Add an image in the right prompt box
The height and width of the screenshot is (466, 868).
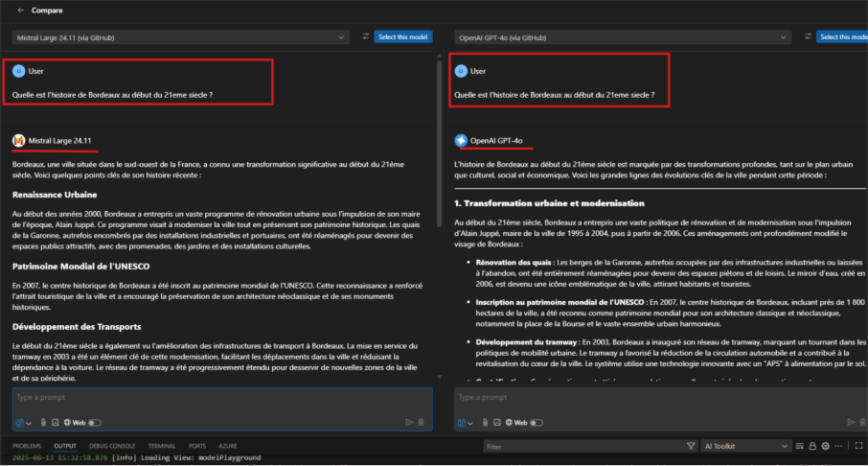pyautogui.click(x=497, y=422)
